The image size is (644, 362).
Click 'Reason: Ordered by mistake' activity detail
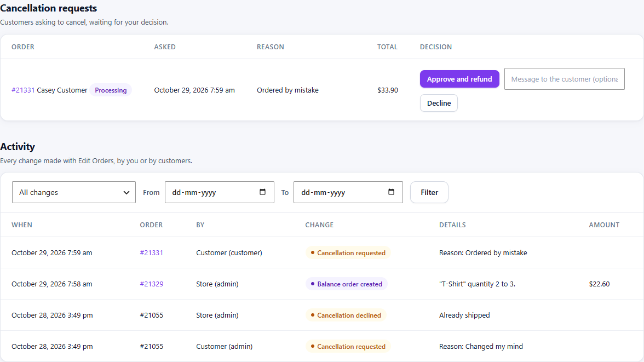pyautogui.click(x=483, y=252)
